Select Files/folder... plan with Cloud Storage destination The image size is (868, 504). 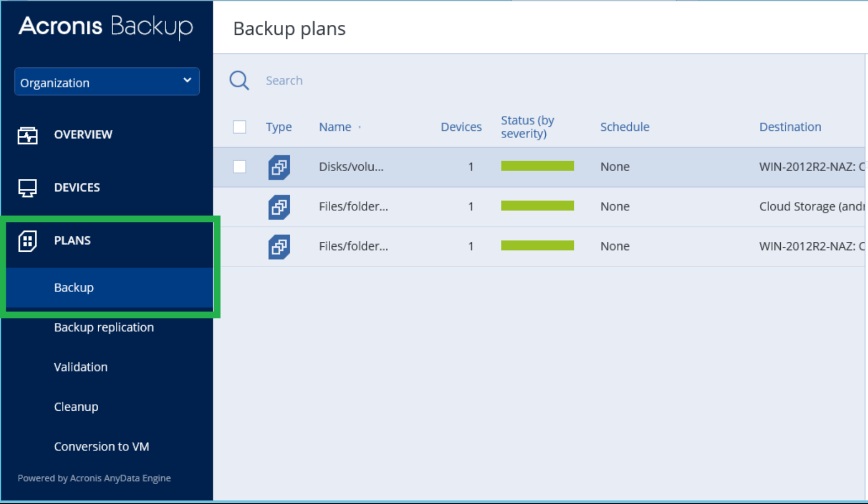click(353, 206)
